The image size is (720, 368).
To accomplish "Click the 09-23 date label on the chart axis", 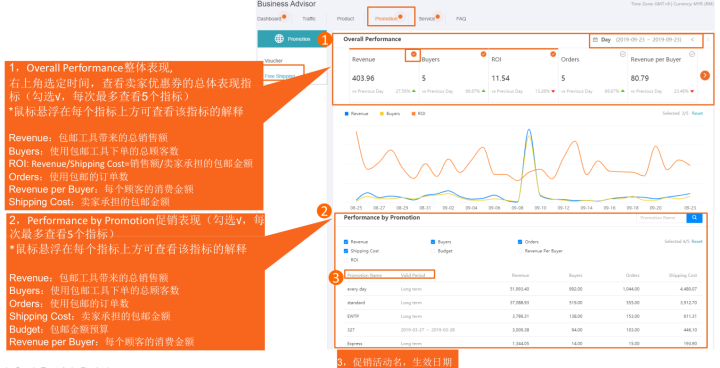I will (690, 208).
